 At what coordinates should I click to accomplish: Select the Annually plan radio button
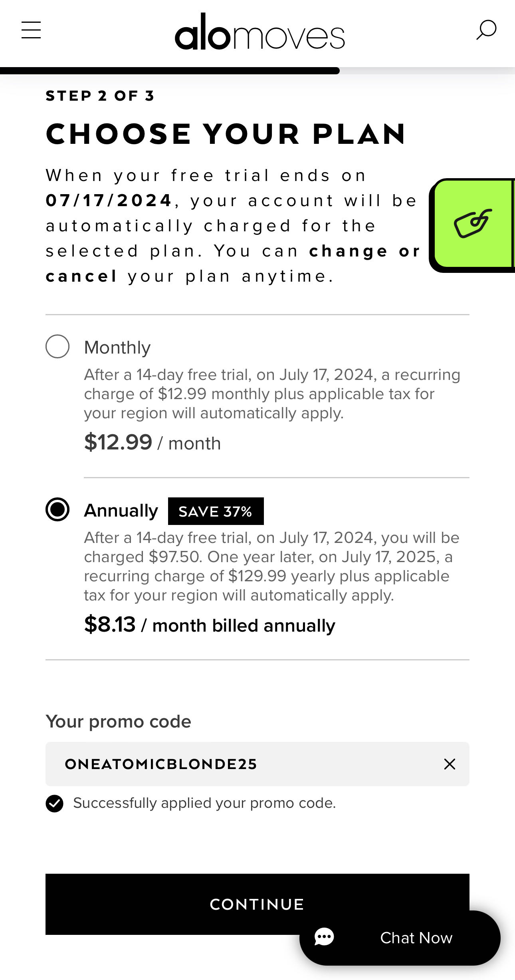[57, 509]
